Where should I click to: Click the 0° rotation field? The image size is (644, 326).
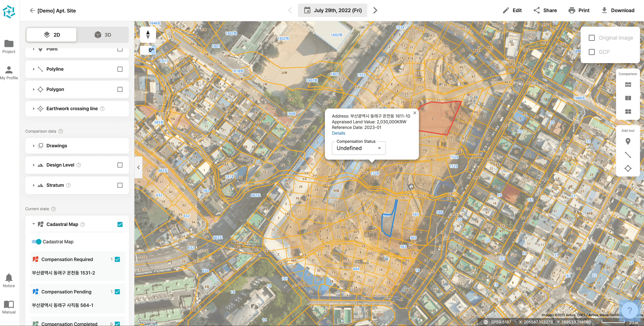point(148,50)
